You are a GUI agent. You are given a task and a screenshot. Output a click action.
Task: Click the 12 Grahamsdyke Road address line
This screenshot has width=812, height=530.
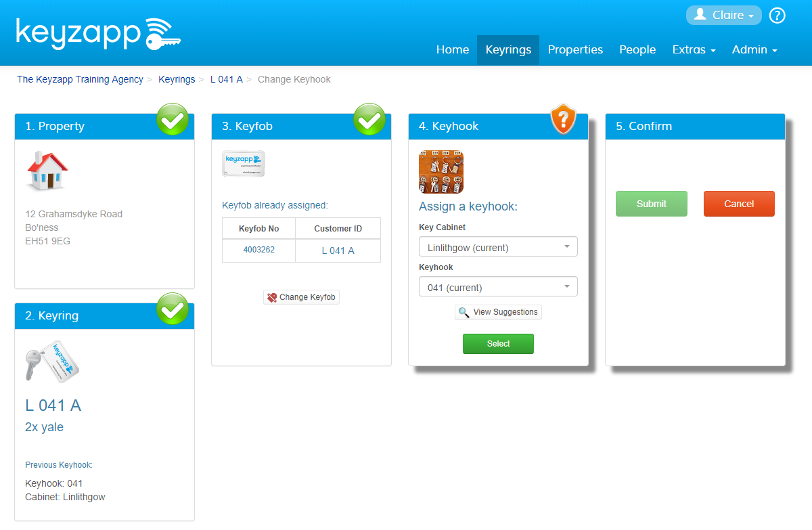[74, 214]
